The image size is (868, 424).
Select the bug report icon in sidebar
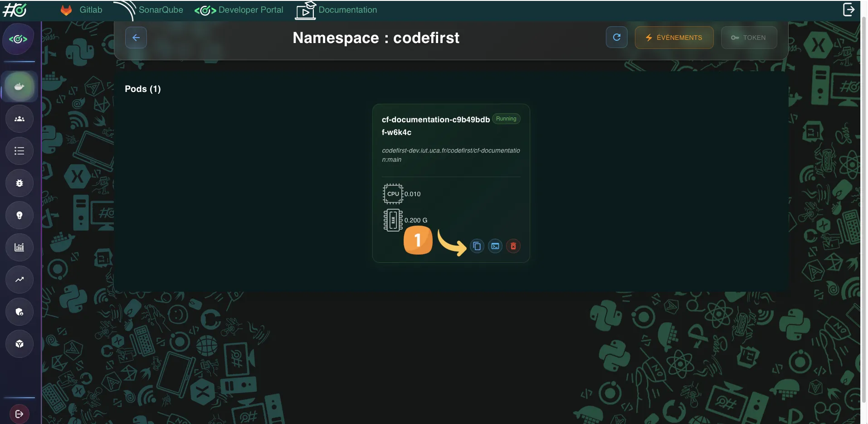[x=19, y=183]
